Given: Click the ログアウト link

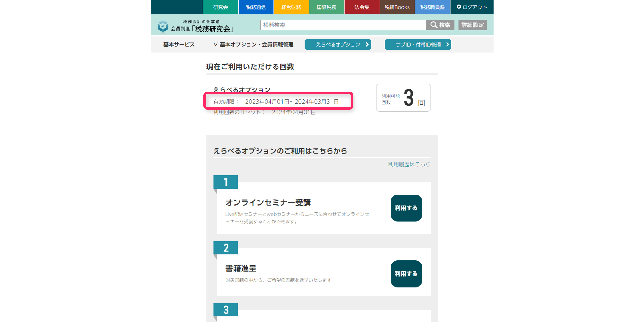Looking at the screenshot, I should [472, 7].
